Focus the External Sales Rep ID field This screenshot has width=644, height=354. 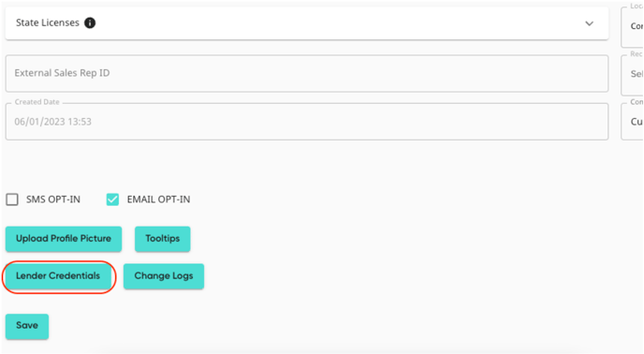[307, 73]
